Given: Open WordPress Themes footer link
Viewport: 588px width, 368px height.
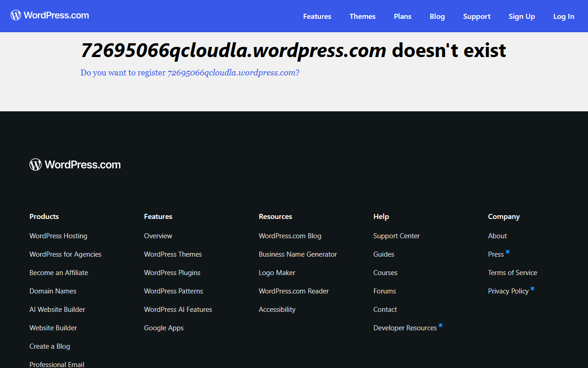Looking at the screenshot, I should (x=173, y=254).
